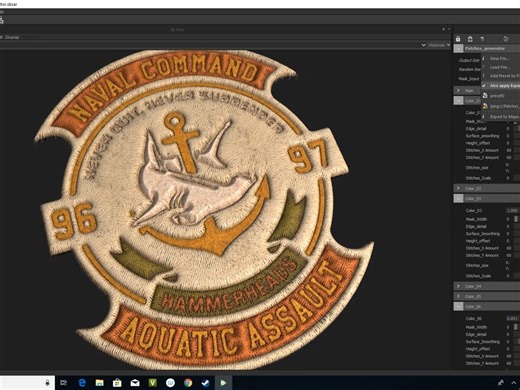Click the preset2 file icon in the popup menu
The image size is (520, 390).
485,96
